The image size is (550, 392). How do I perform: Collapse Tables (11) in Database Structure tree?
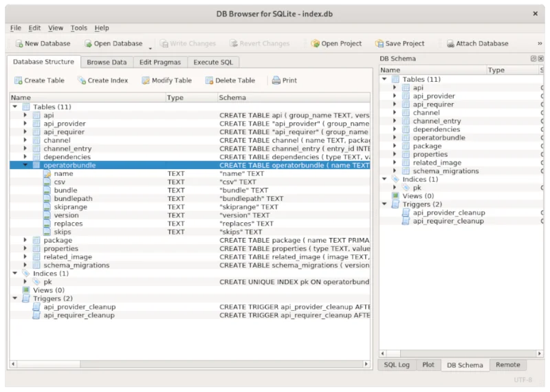pos(15,107)
